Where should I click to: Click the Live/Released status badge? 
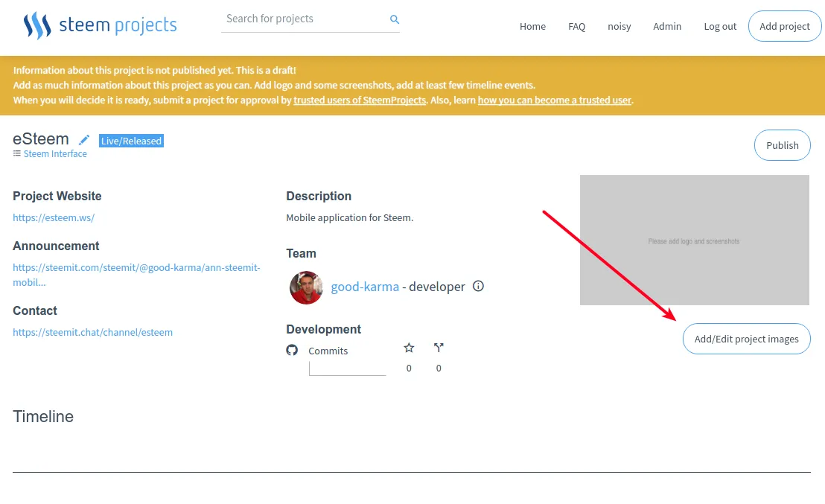pos(132,141)
